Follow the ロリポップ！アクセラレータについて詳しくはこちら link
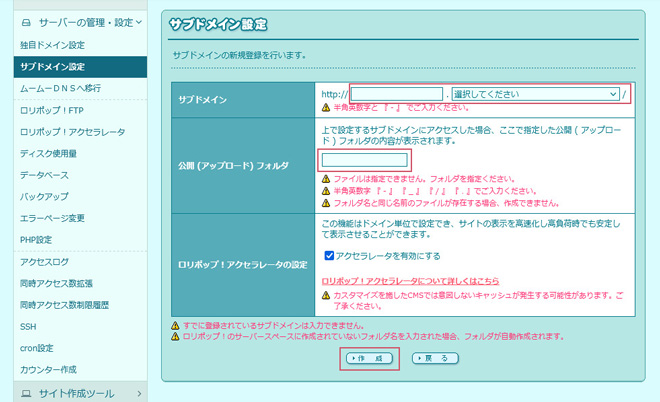This screenshot has height=402, width=660. (x=410, y=281)
